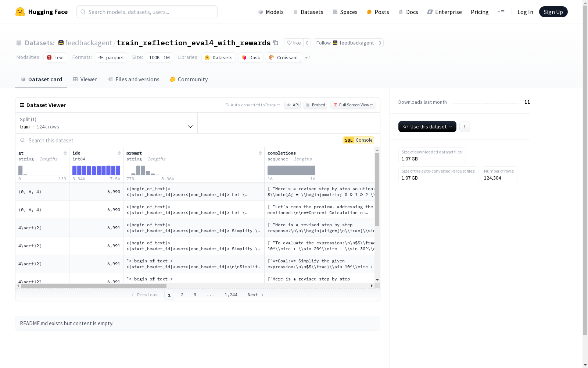Switch to the Viewer tab
588x368 pixels.
tap(85, 79)
